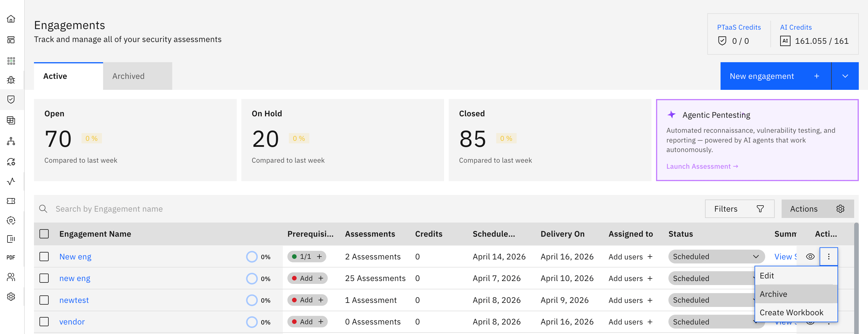The image size is (868, 334).
Task: Open the dashboard layout sidebar icon
Action: point(11,40)
